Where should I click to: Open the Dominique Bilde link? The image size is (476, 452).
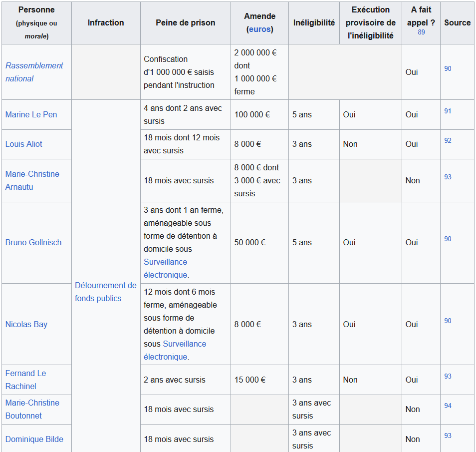click(x=34, y=439)
